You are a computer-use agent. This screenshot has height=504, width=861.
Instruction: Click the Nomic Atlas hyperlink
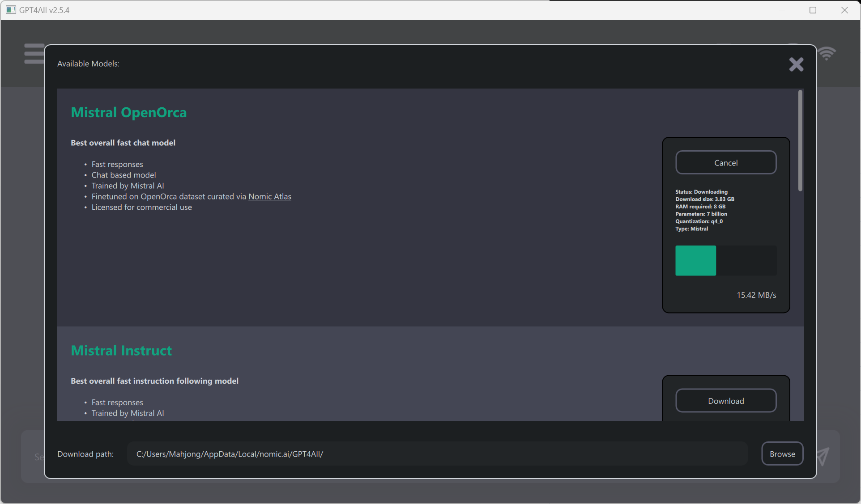coord(269,196)
